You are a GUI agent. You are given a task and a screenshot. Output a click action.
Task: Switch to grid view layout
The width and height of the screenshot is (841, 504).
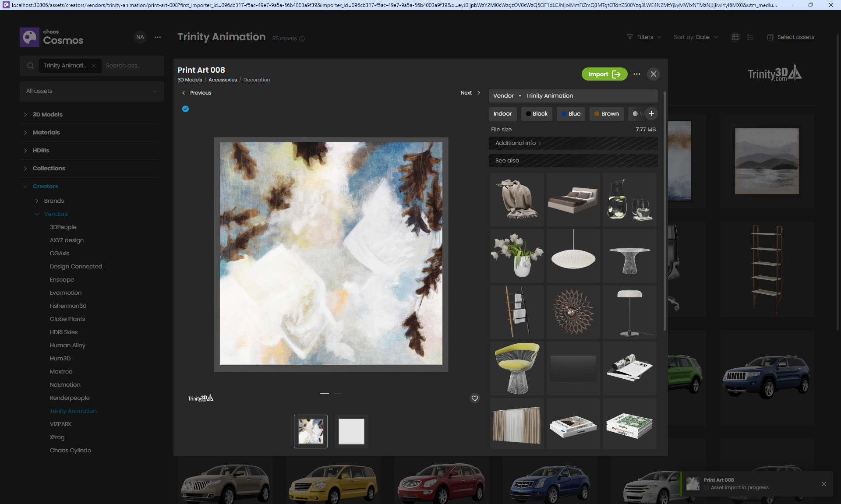click(x=735, y=38)
